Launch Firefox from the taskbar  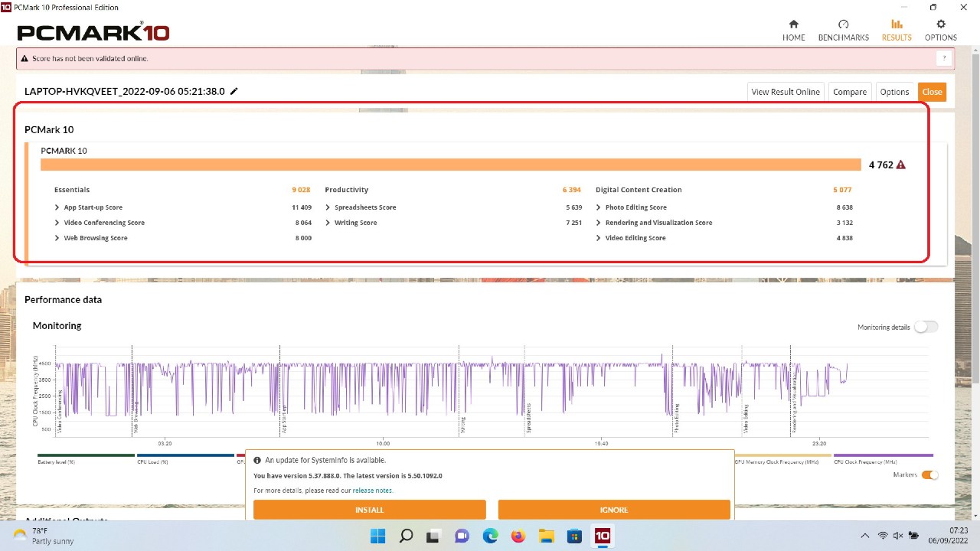pos(518,536)
